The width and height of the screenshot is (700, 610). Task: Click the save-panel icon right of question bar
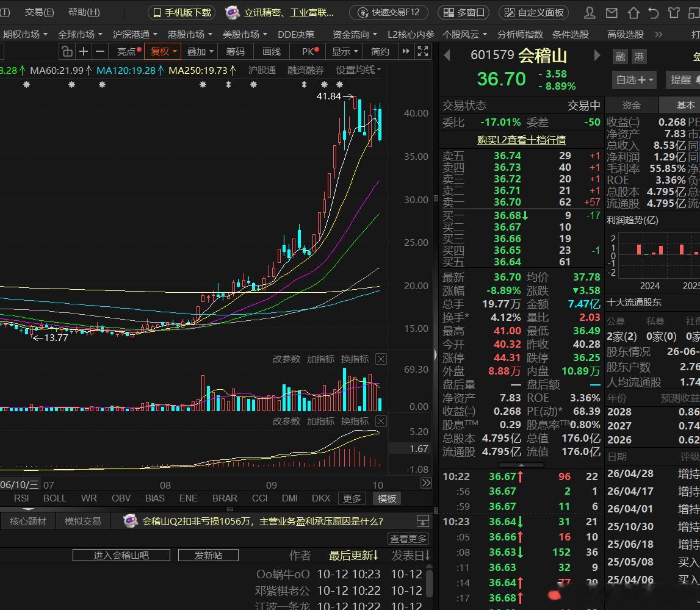pos(422,521)
